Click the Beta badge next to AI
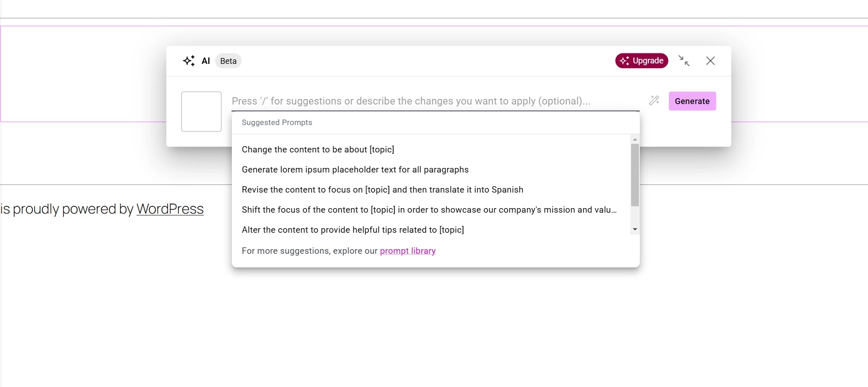Image resolution: width=868 pixels, height=387 pixels. point(228,61)
